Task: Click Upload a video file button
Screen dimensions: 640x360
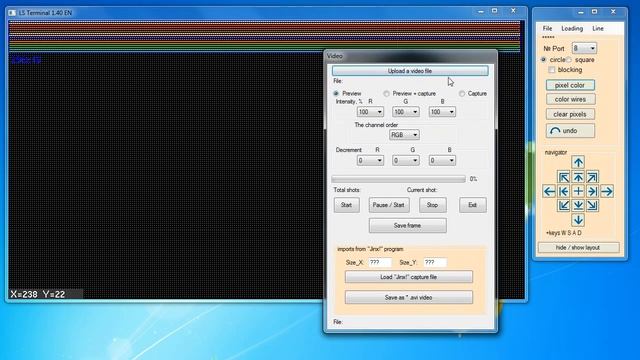Action: point(410,71)
